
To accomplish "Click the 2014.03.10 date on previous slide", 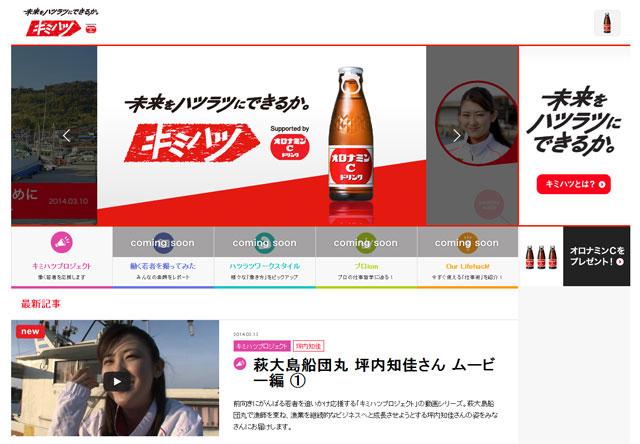I will point(68,201).
